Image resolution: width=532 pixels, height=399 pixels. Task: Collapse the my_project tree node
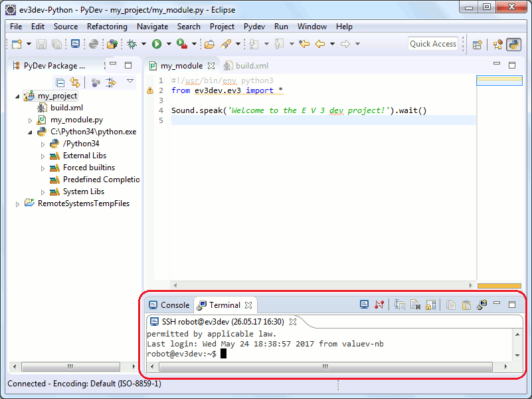click(x=17, y=96)
